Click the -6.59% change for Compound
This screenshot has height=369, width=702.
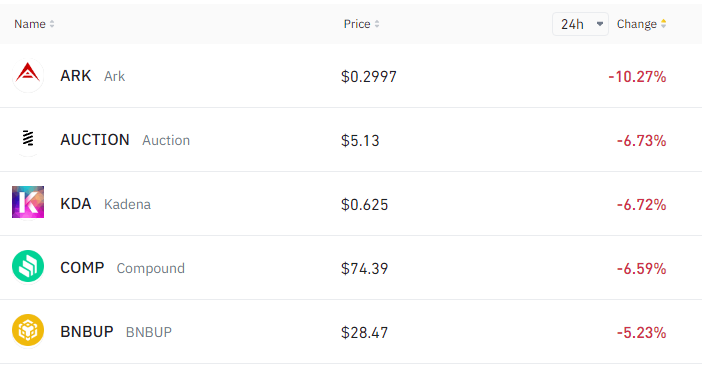642,269
